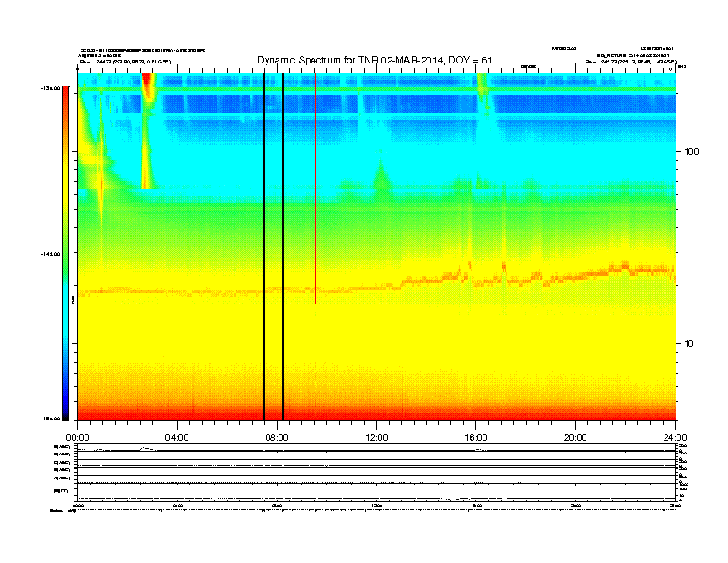Click the second black vertical marker line
Image resolution: width=728 pixels, height=563 pixels.
tap(283, 247)
